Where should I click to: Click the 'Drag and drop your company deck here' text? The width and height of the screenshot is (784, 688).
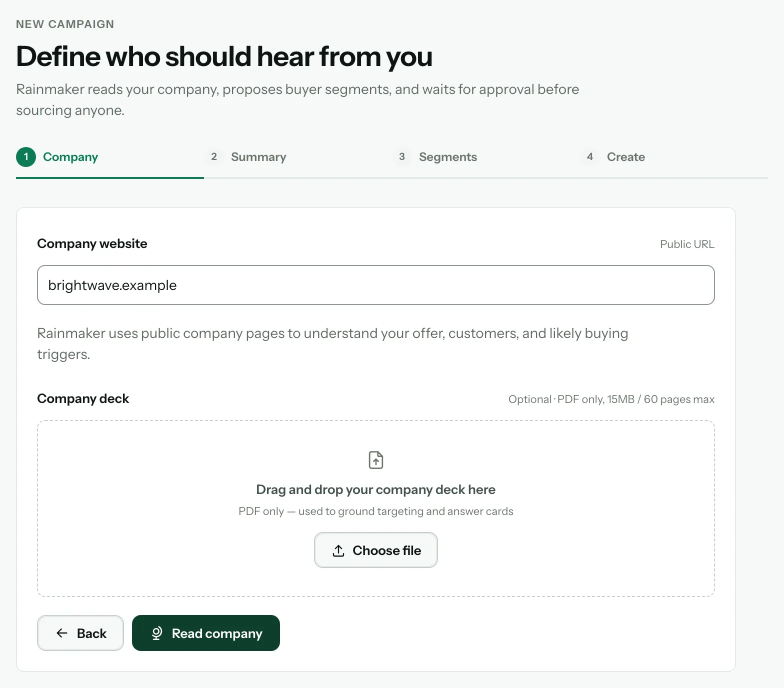[376, 489]
